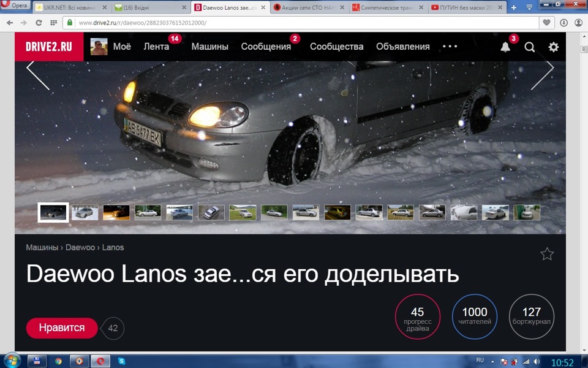Open Skype from the taskbar
The image size is (588, 368).
coord(121,361)
